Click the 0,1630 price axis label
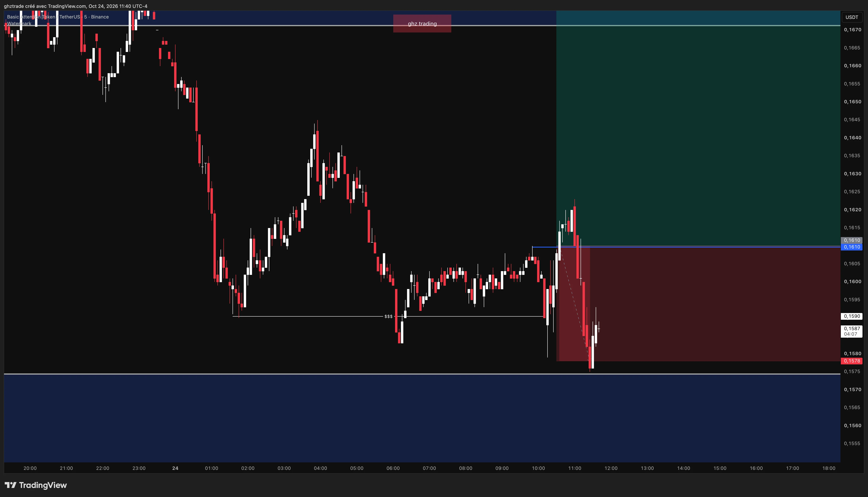The height and width of the screenshot is (497, 868). point(852,174)
